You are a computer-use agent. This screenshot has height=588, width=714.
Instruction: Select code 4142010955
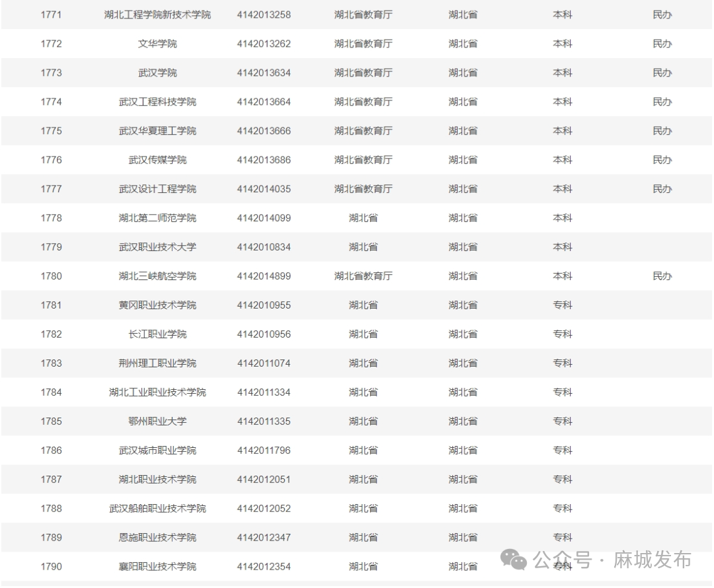(x=264, y=305)
